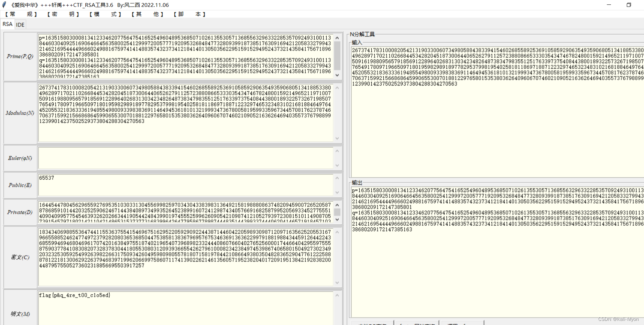The height and width of the screenshot is (325, 644).
Task: Click the N分解工具 输出 text area
Action: point(498,252)
